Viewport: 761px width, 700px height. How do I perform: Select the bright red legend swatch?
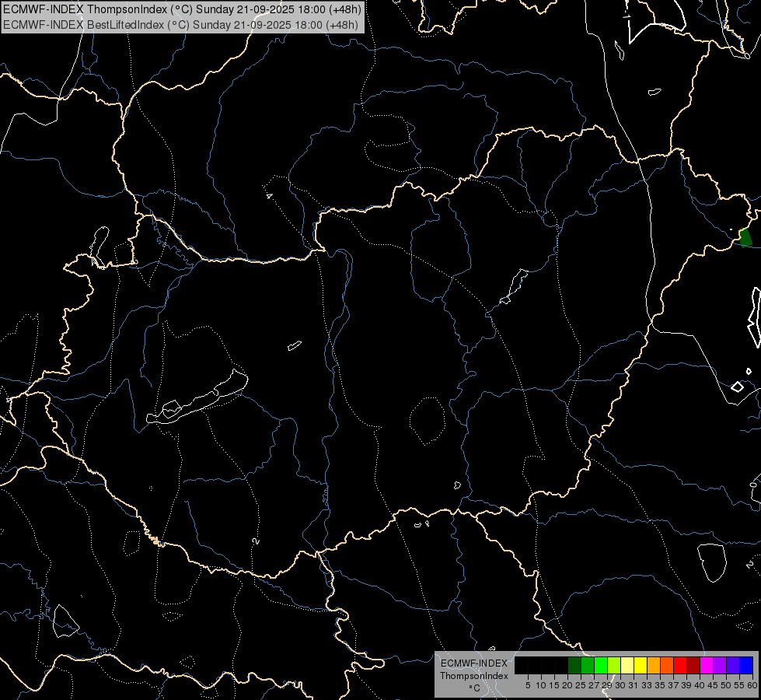click(x=680, y=665)
